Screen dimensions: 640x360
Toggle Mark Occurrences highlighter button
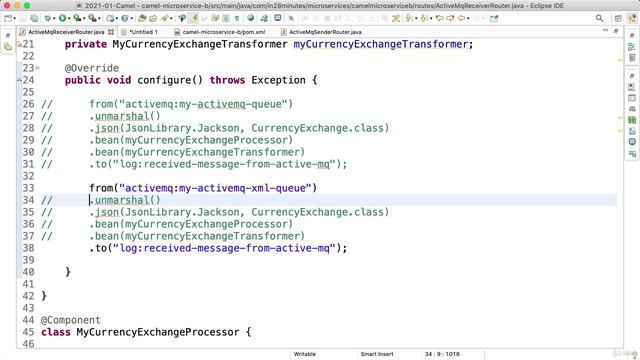pyautogui.click(x=193, y=18)
